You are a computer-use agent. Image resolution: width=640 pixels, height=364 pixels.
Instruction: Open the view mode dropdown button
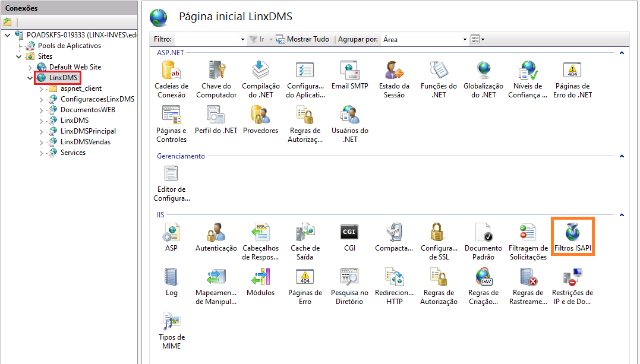477,39
